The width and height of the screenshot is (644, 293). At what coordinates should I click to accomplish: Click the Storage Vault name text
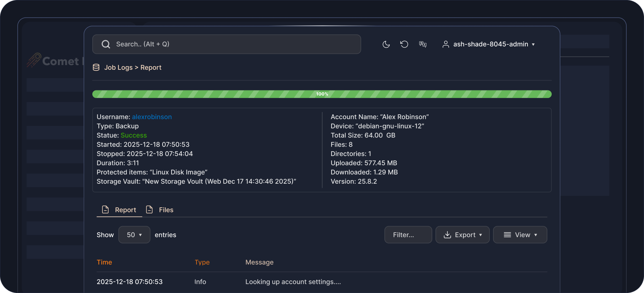[197, 181]
